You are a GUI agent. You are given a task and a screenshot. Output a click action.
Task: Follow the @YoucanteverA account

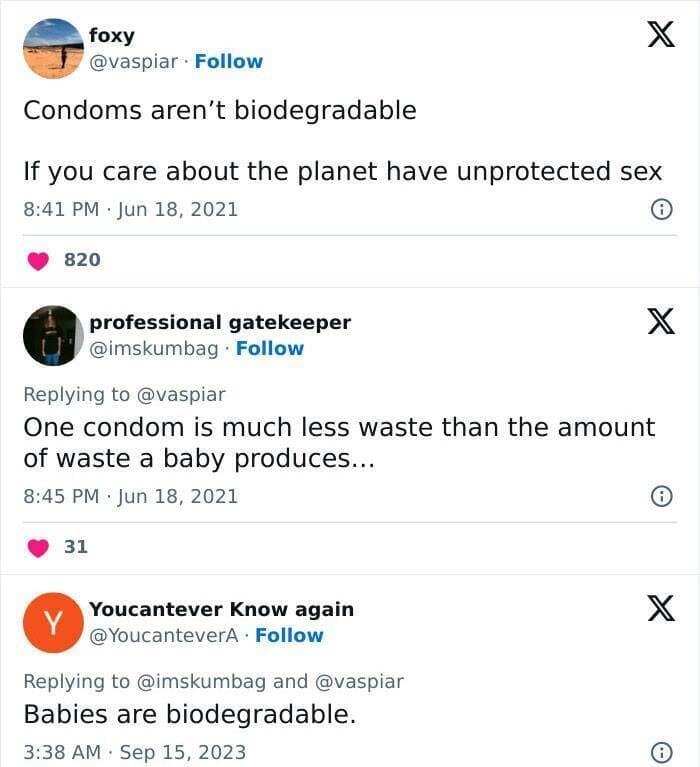(x=290, y=635)
